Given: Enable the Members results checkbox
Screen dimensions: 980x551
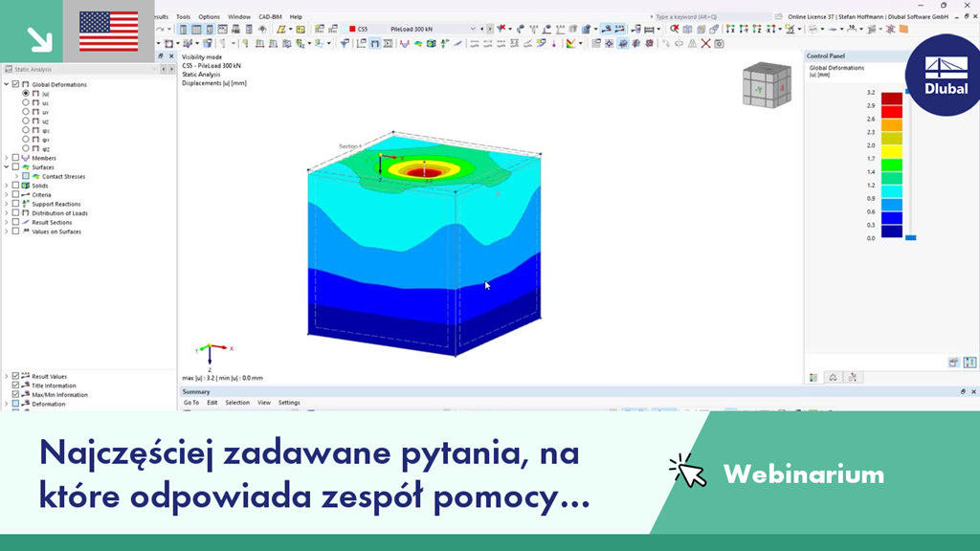Looking at the screenshot, I should 15,158.
